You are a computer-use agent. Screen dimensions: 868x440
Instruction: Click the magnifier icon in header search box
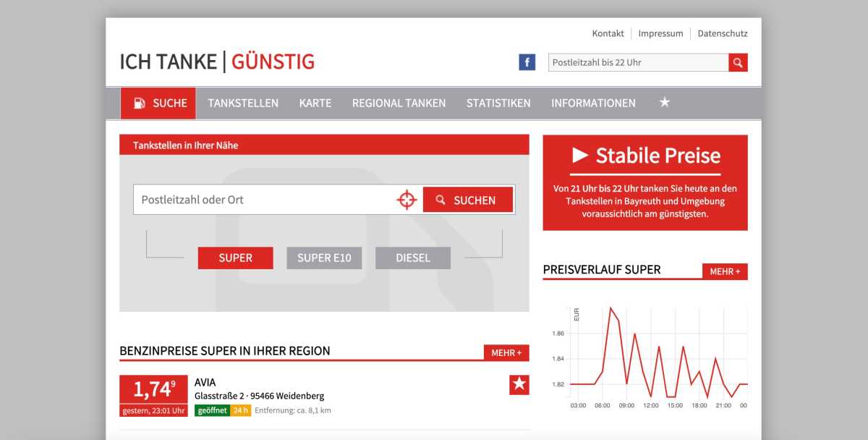tap(737, 62)
